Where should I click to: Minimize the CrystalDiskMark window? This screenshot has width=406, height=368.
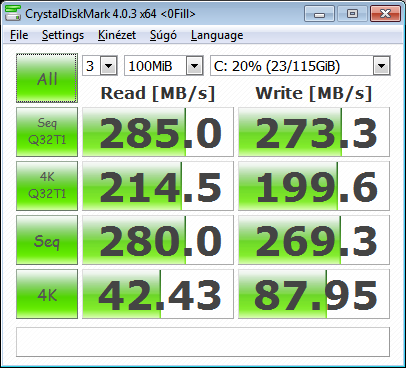pos(319,14)
